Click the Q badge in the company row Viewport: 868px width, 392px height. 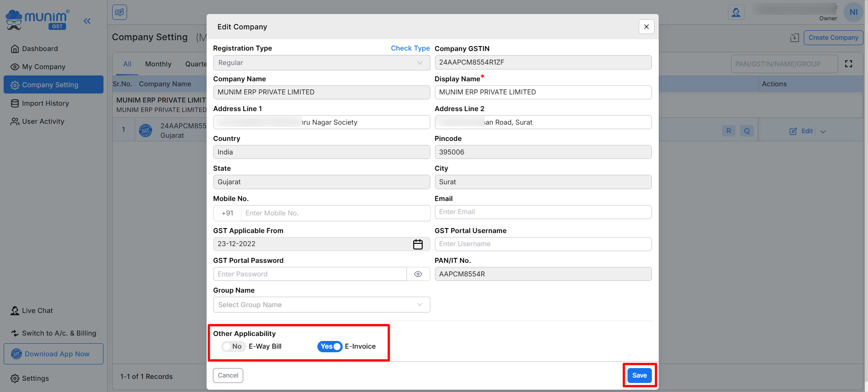(747, 131)
